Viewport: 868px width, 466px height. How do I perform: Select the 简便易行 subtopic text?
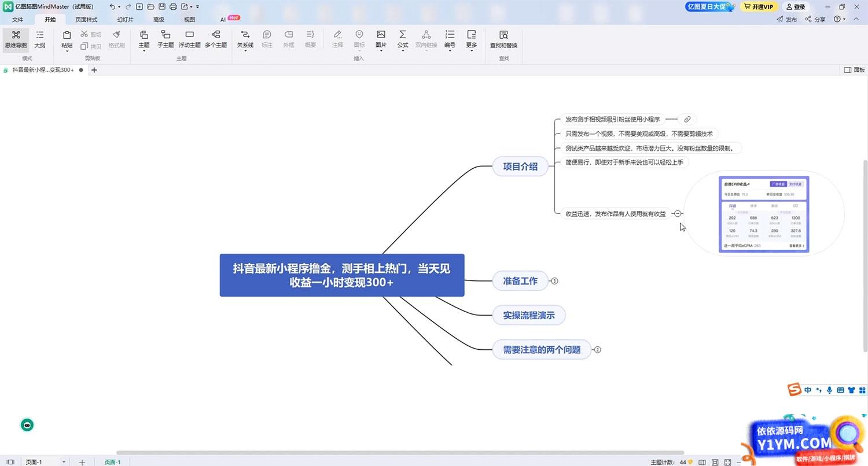coord(624,162)
